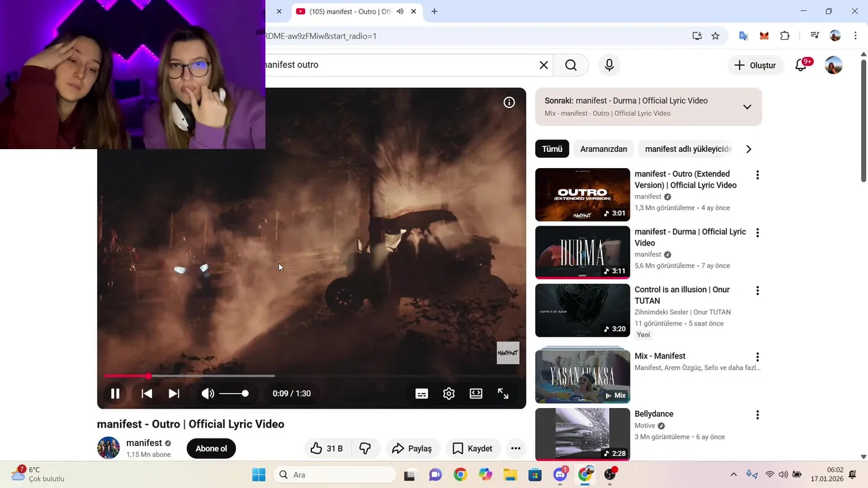Clear the search box with X
868x488 pixels.
pyautogui.click(x=544, y=65)
